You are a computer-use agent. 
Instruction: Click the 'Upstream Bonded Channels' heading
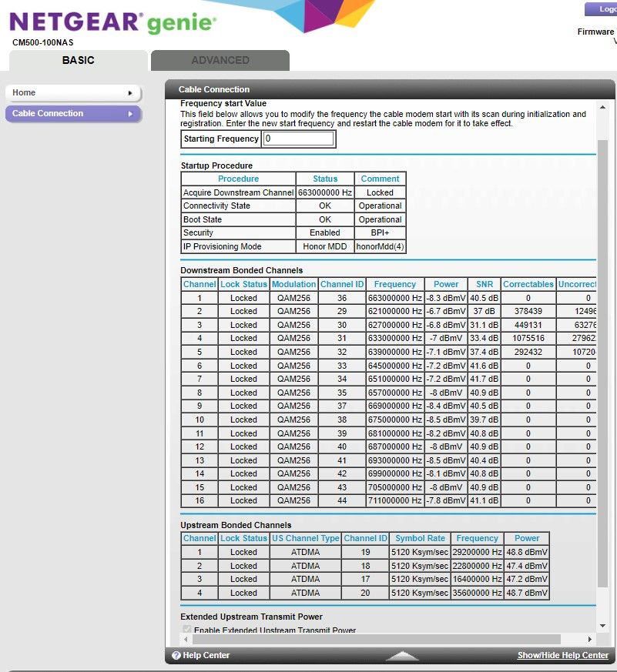point(236,525)
